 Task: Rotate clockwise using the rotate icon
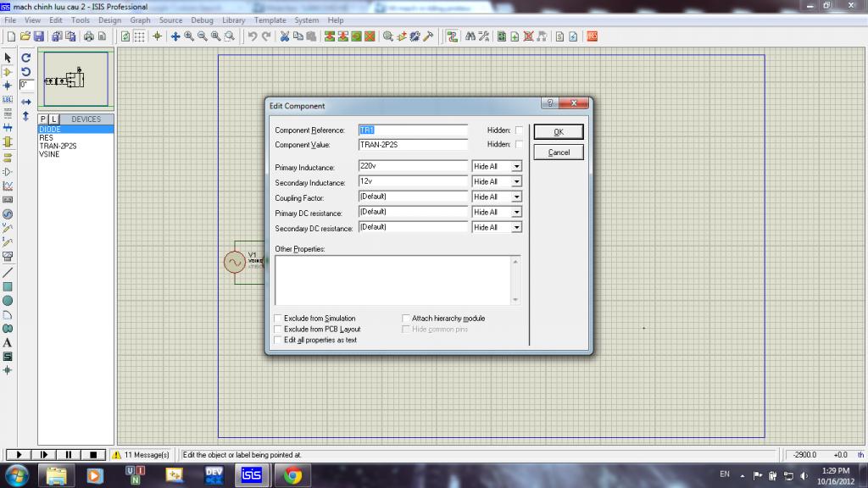pyautogui.click(x=26, y=58)
